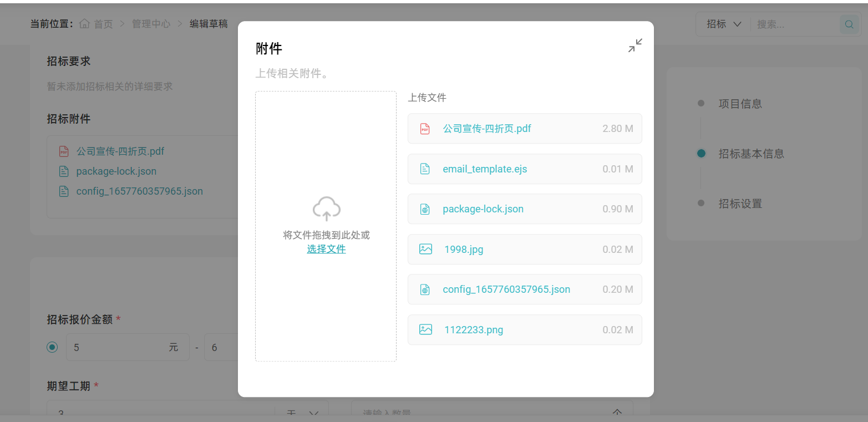Viewport: 868px width, 422px height.
Task: Click the 0.01 M file size
Action: 618,169
